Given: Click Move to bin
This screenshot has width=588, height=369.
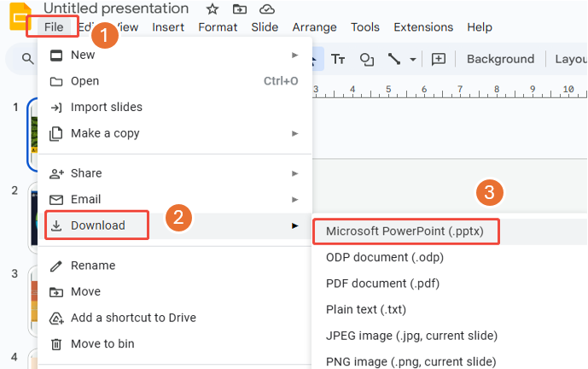Looking at the screenshot, I should tap(175, 344).
